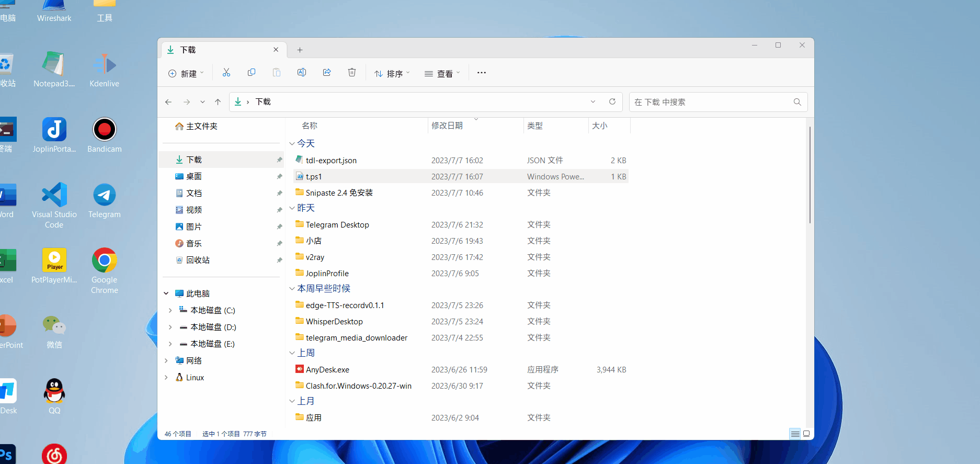Click the search magnifier icon
This screenshot has width=980, height=464.
tap(797, 102)
